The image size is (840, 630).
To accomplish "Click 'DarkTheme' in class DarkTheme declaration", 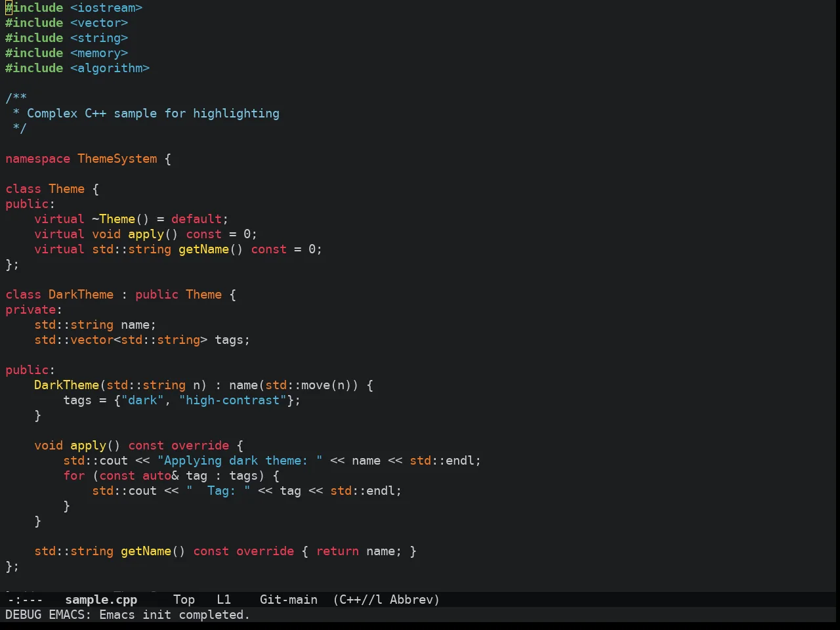I will pos(81,295).
